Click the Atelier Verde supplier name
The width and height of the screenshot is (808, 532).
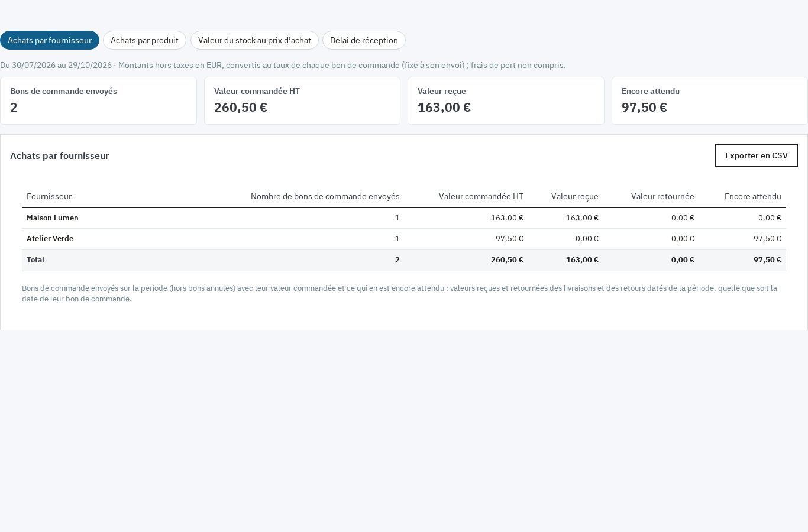coord(50,239)
